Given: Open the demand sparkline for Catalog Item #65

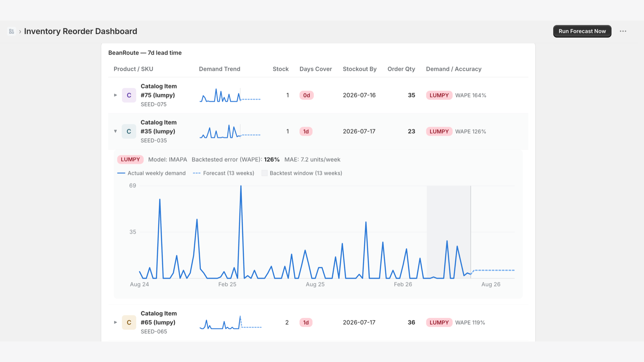Looking at the screenshot, I should pos(230,323).
